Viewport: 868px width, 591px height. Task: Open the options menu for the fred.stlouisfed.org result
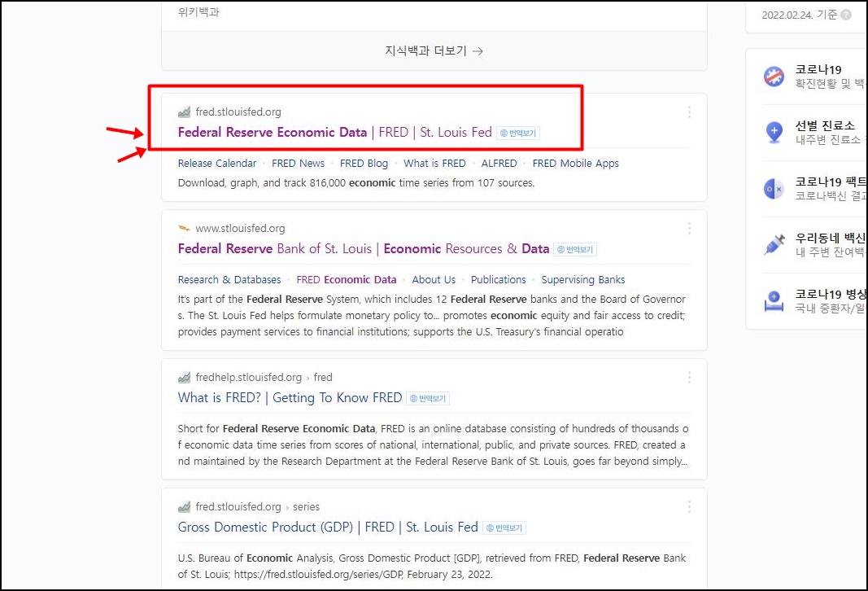(x=689, y=112)
